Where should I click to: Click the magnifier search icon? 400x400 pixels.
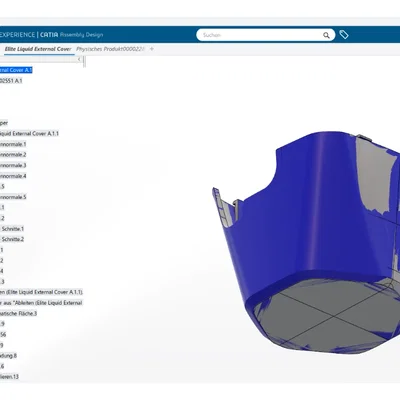[x=326, y=35]
